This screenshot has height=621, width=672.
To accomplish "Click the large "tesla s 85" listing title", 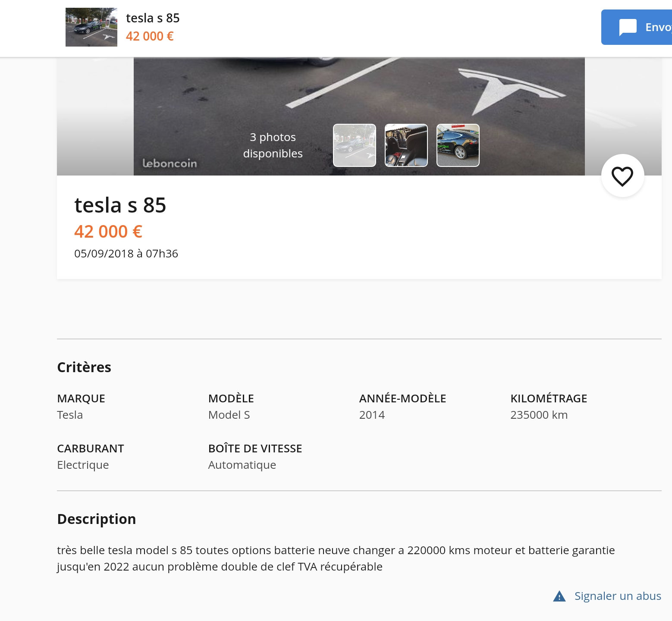I will (x=120, y=205).
